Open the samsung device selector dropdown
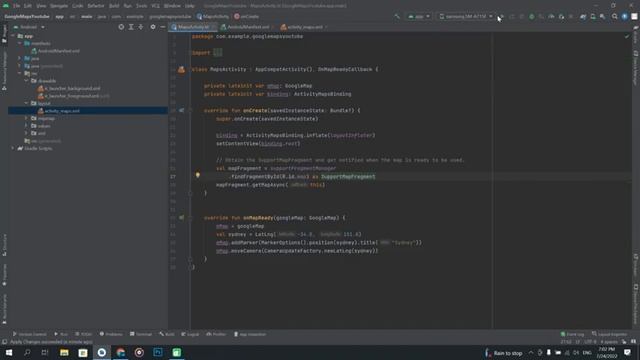This screenshot has width=640, height=360. (466, 17)
